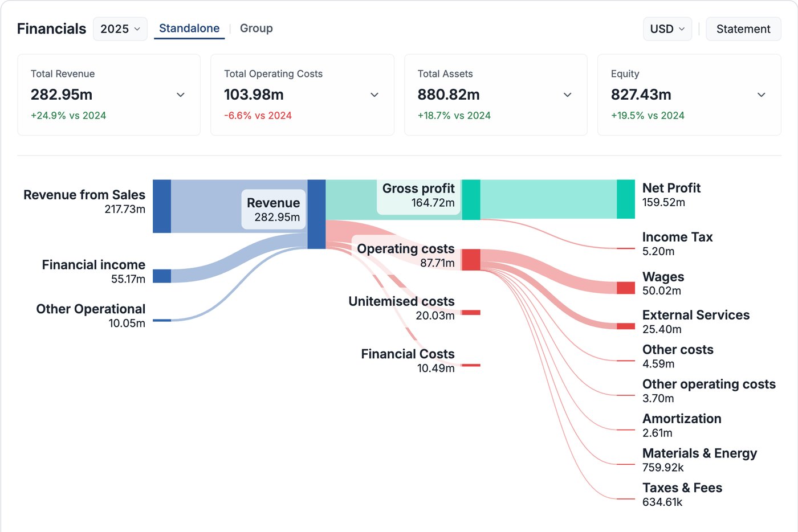
Task: Click the Financial income 55.17m label
Action: 93,272
